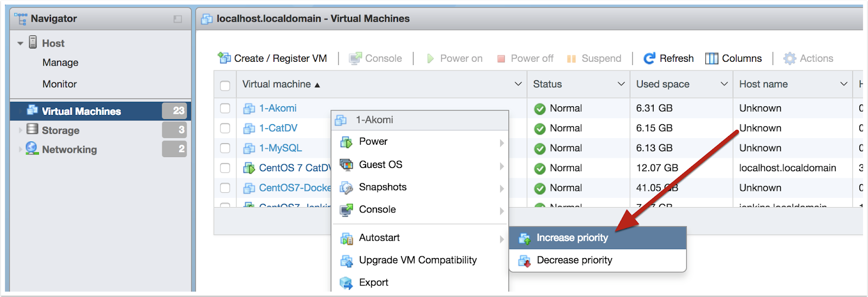Open the Snapshots context menu entry
868x297 pixels.
click(382, 187)
